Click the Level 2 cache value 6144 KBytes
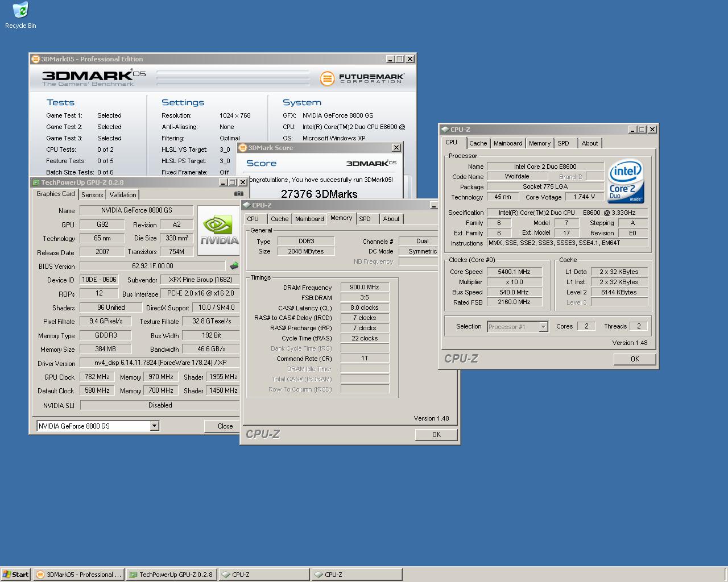The image size is (728, 582). pyautogui.click(x=619, y=292)
